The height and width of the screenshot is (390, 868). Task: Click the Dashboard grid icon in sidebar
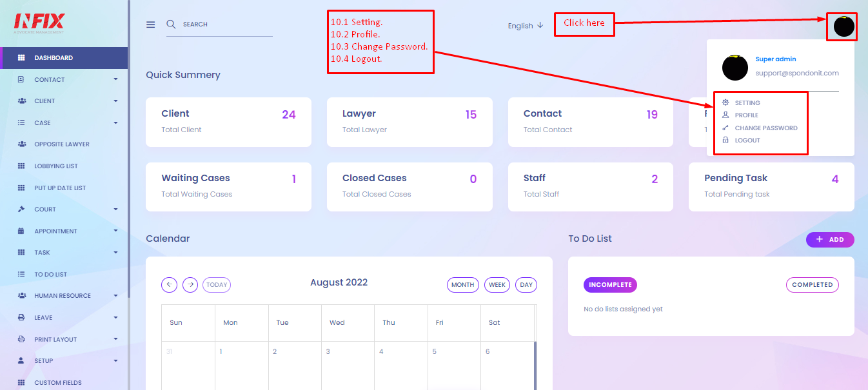[21, 58]
